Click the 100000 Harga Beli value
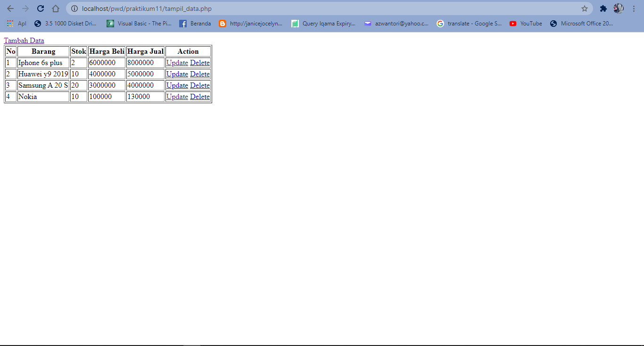The image size is (644, 346). [100, 97]
